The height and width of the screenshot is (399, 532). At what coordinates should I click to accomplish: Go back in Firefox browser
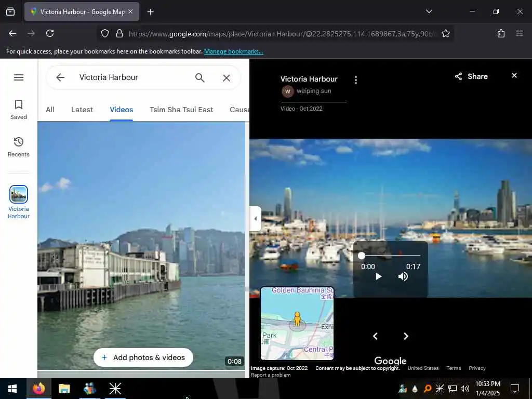click(x=12, y=33)
